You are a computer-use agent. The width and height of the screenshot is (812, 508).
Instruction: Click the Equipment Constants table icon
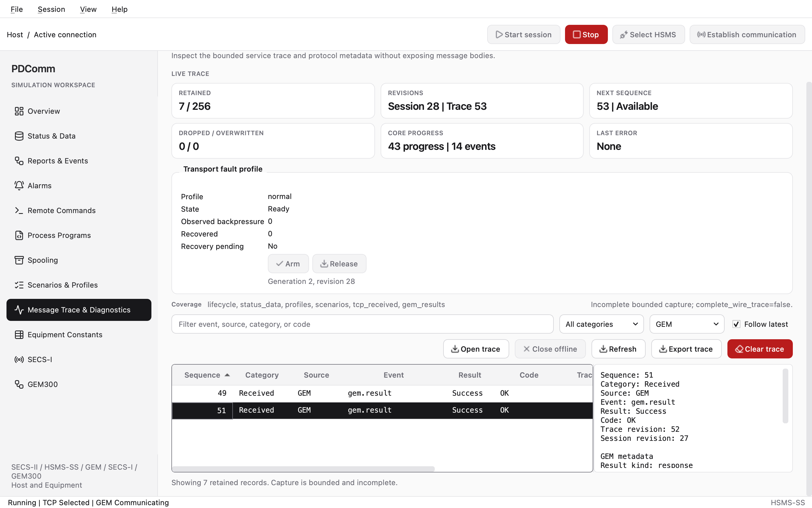click(x=19, y=335)
